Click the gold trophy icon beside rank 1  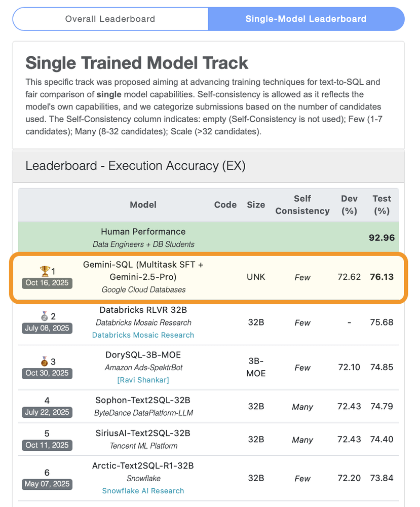[x=44, y=271]
